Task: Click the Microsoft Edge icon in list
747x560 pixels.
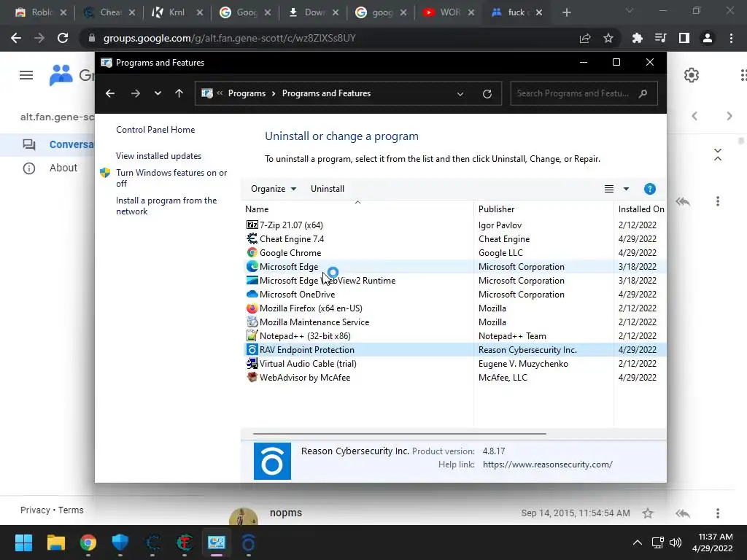Action: tap(252, 266)
